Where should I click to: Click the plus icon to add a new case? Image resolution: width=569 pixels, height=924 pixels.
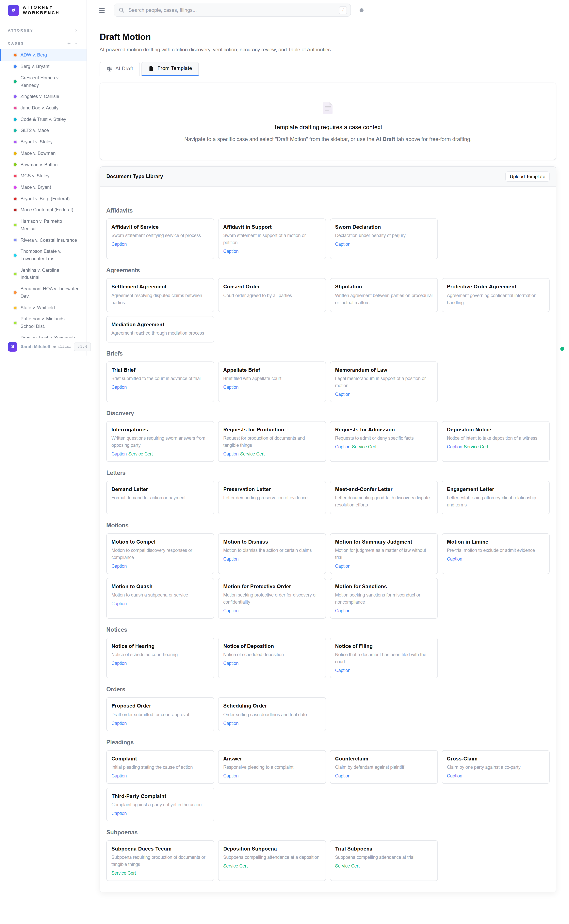pyautogui.click(x=69, y=43)
